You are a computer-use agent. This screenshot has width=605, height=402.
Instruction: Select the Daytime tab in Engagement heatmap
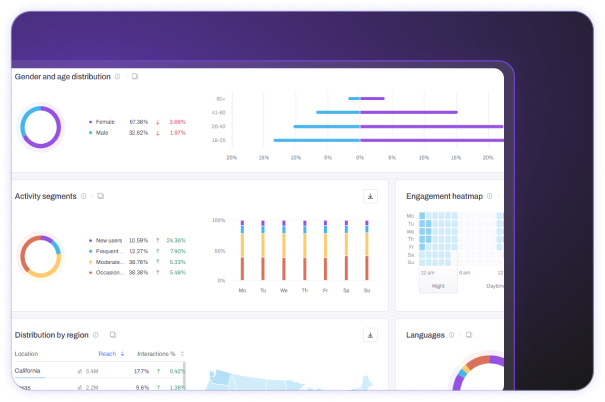tap(493, 285)
